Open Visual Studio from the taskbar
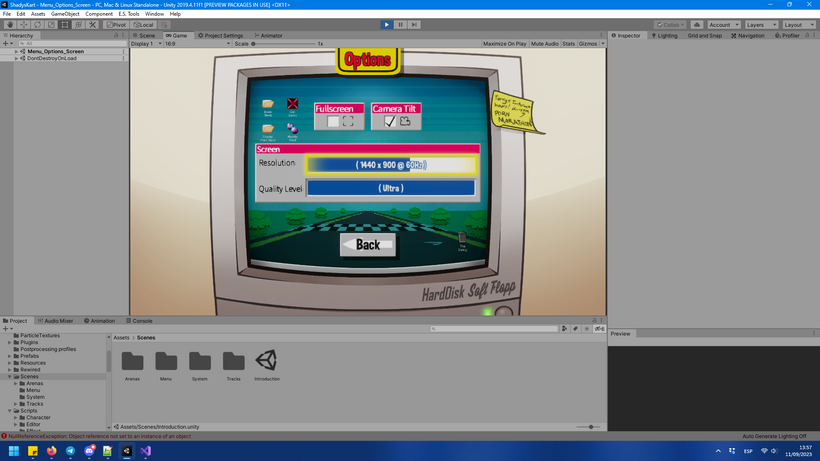The width and height of the screenshot is (820, 461). [x=145, y=451]
